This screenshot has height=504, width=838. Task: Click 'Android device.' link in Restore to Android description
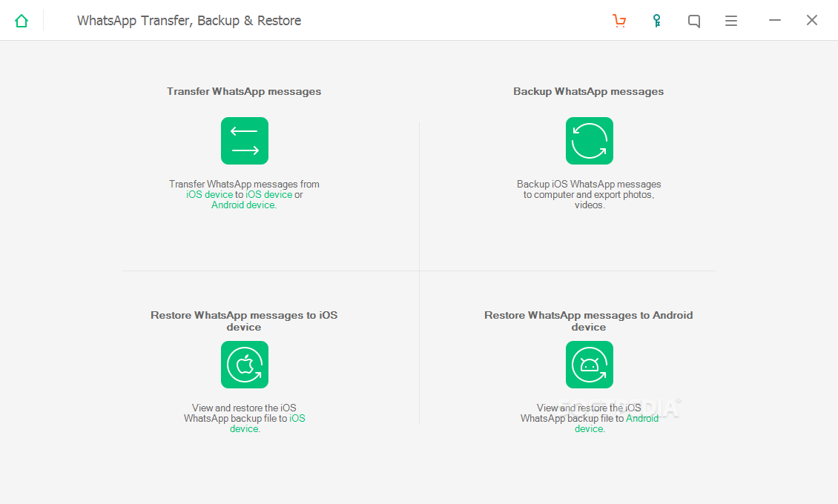coord(617,423)
